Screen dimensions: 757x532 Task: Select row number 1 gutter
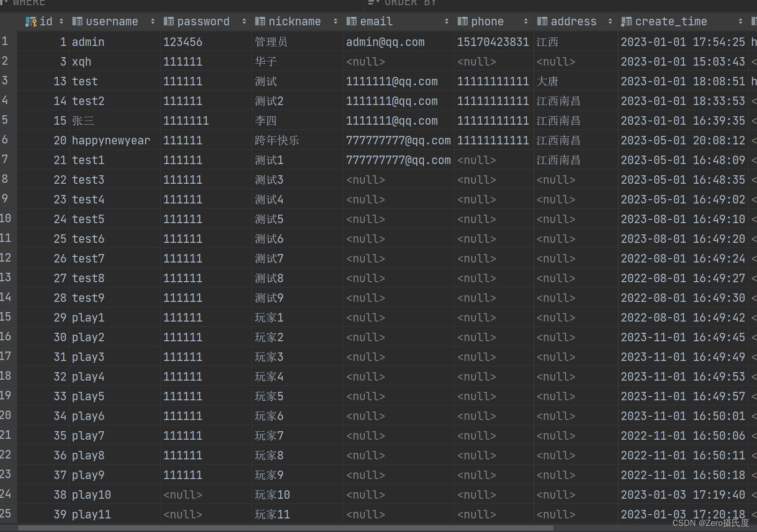coord(8,41)
